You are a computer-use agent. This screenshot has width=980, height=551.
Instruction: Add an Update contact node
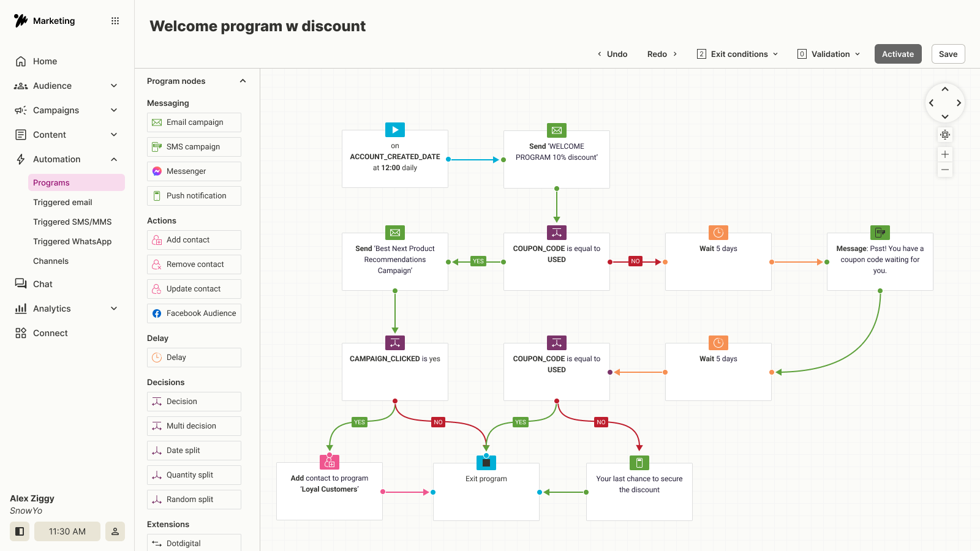pyautogui.click(x=194, y=289)
